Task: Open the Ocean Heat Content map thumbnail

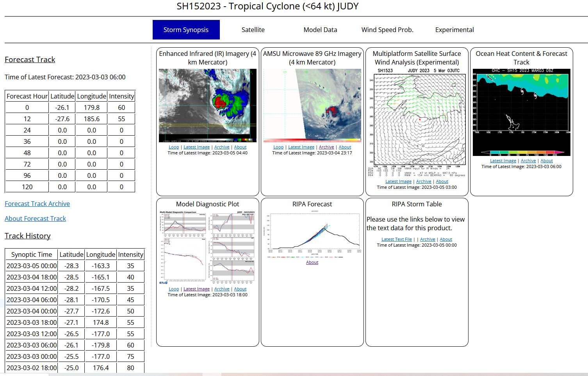Action: coord(521,112)
